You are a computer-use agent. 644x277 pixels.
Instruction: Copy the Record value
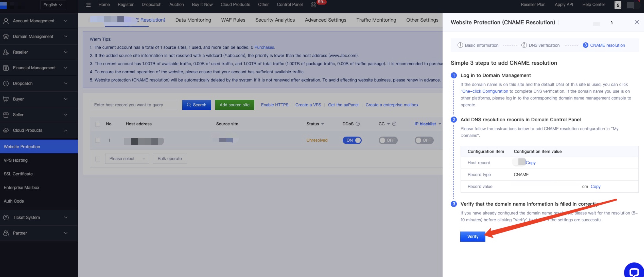point(596,187)
